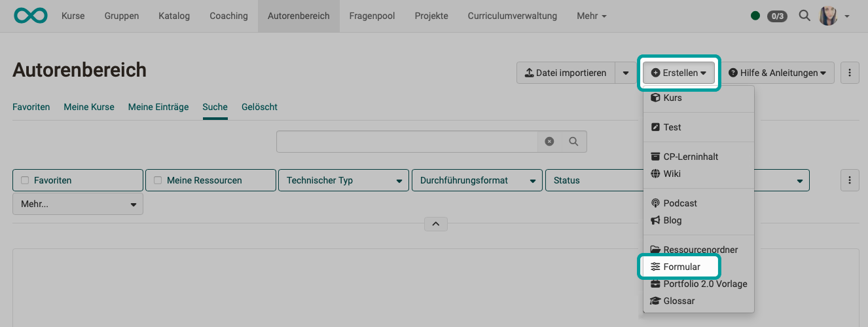Screen dimensions: 868x327
Task: Choose CP-Lerninhalt in the Erstellen menu
Action: tap(698, 157)
